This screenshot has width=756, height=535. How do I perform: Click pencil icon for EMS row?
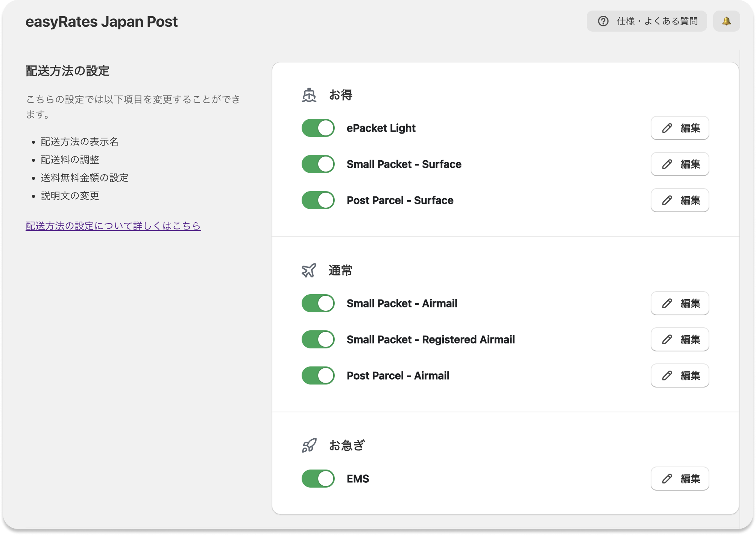click(667, 479)
